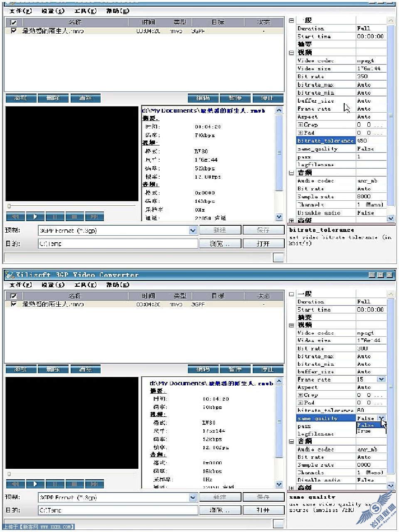The height and width of the screenshot is (532, 399).
Task: Choose True in the same_quality dropdown list
Action: coord(371,431)
